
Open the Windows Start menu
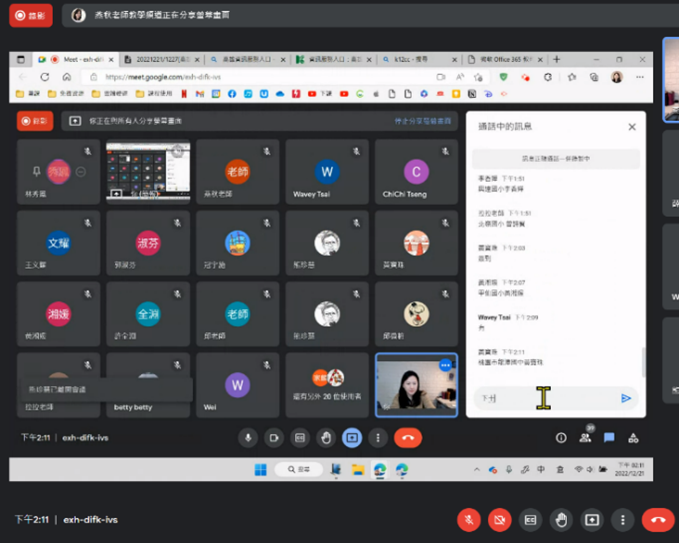click(261, 470)
